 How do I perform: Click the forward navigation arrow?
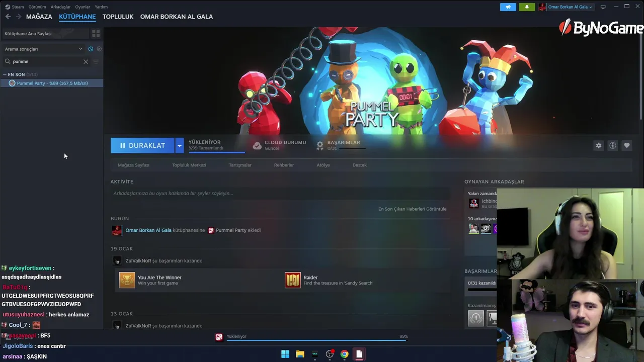(19, 17)
